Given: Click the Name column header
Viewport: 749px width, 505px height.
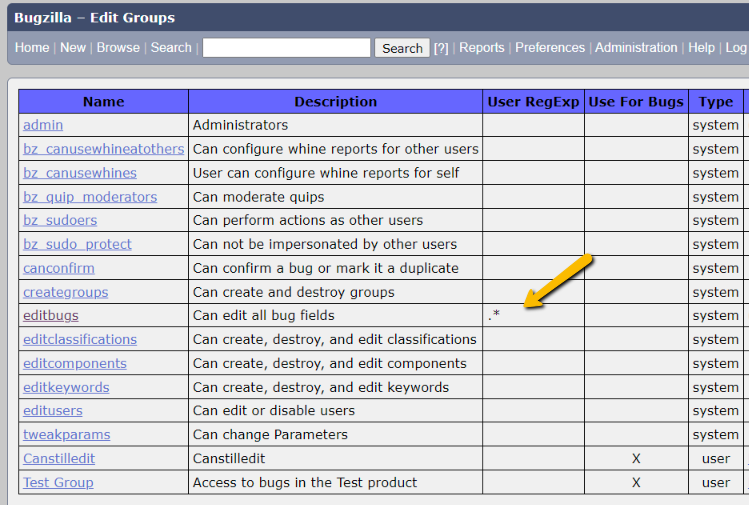Looking at the screenshot, I should 104,102.
